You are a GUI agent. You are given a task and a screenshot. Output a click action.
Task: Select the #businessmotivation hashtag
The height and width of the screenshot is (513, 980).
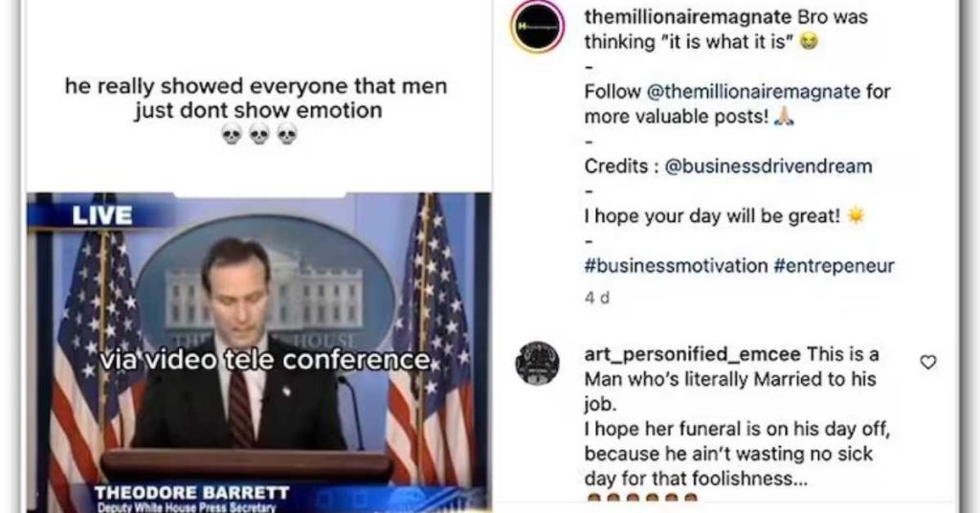677,266
